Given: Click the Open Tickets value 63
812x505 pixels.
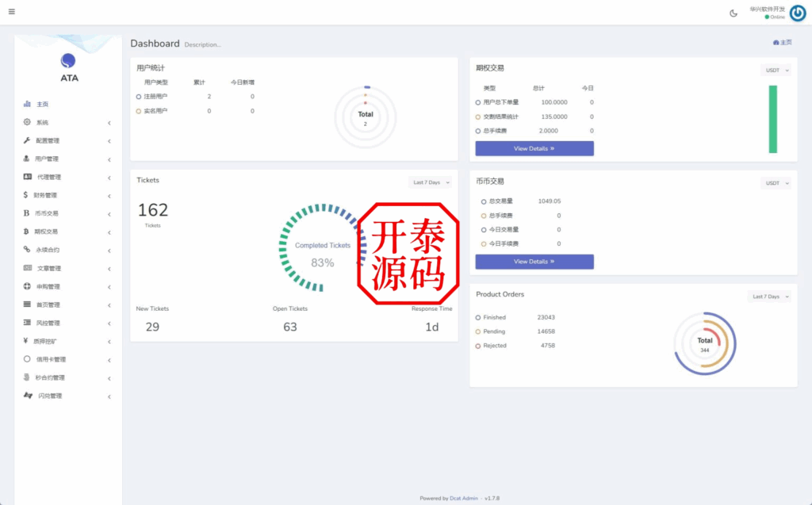Looking at the screenshot, I should (x=290, y=327).
